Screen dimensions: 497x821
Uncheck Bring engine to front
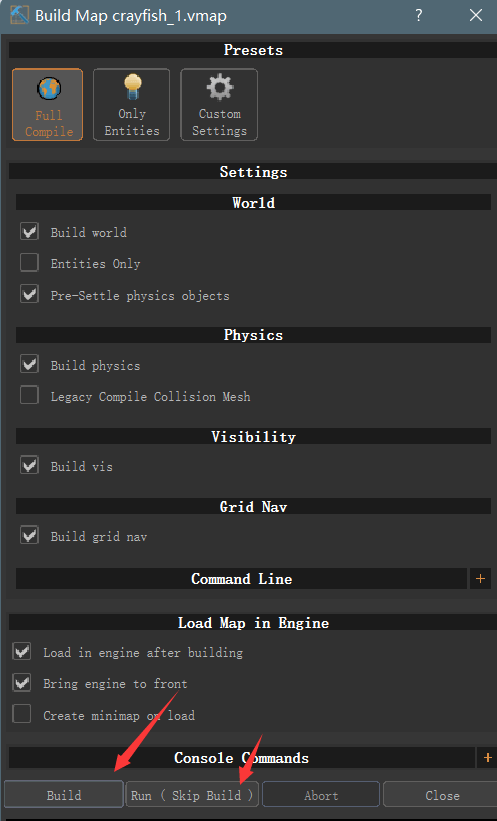pyautogui.click(x=22, y=683)
